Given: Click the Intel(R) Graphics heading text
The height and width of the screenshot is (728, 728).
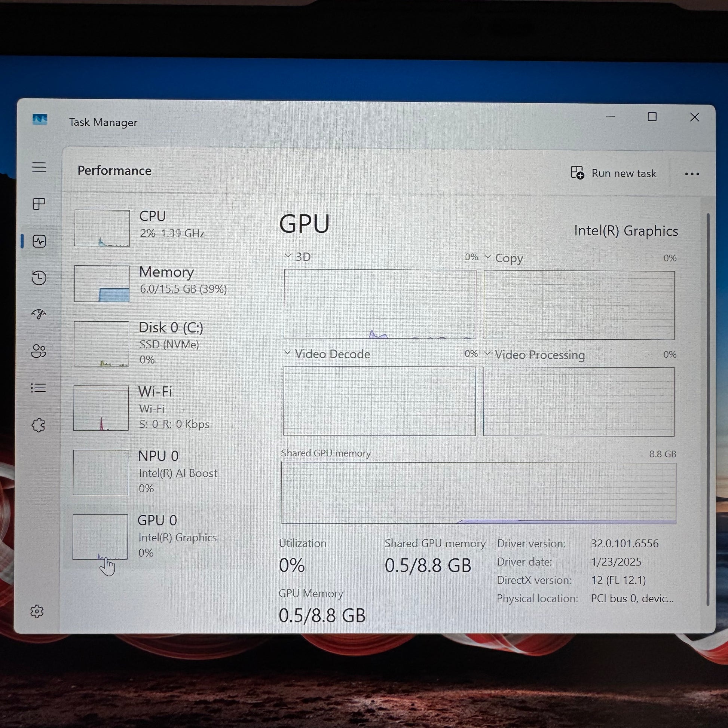Looking at the screenshot, I should [x=626, y=230].
